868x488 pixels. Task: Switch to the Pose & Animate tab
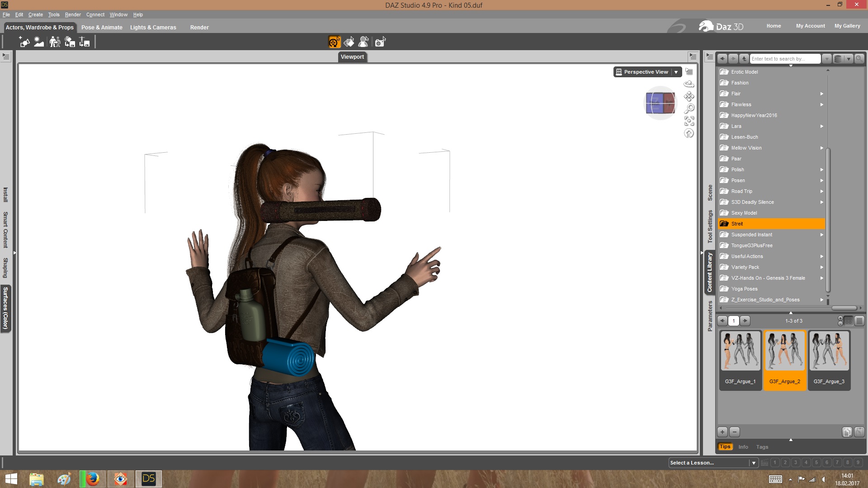(102, 28)
